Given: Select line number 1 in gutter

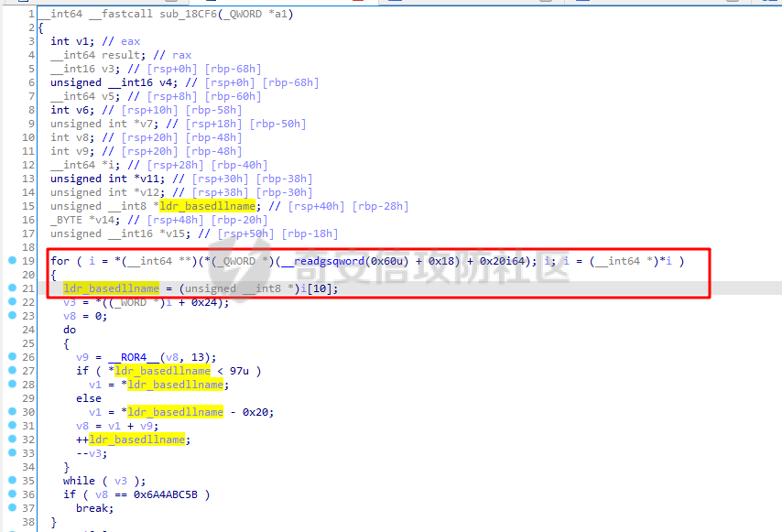Looking at the screenshot, I should coord(30,14).
